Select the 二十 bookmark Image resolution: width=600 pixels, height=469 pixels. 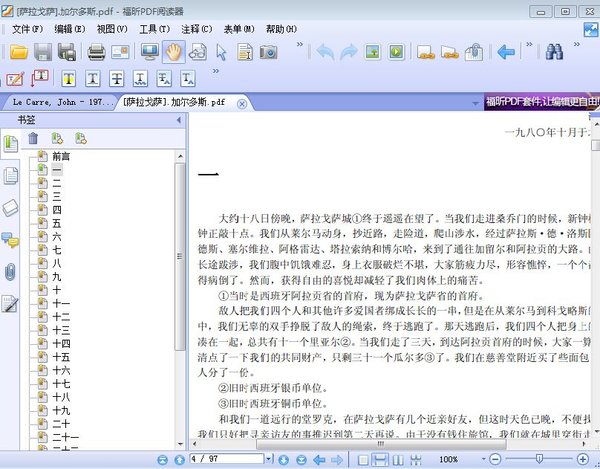coord(61,424)
